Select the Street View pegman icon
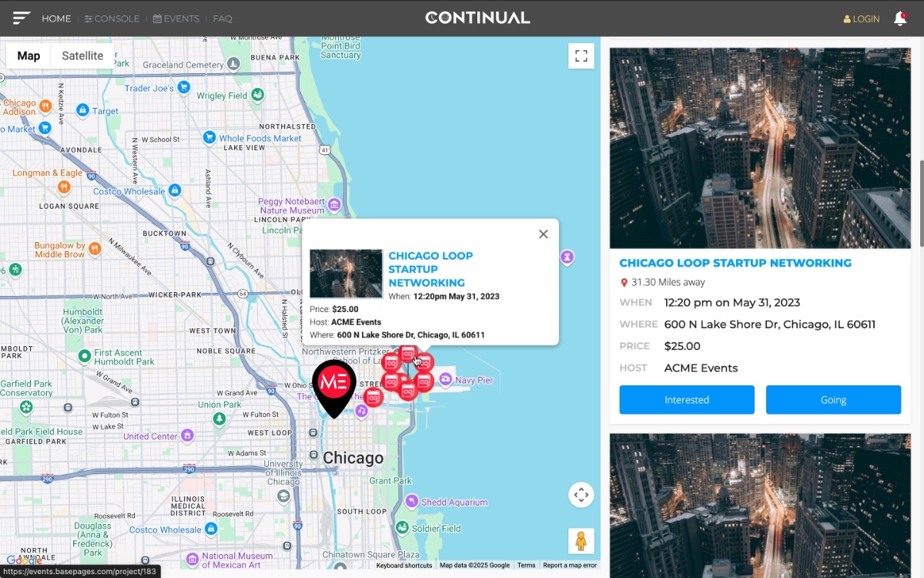The image size is (924, 578). (x=581, y=541)
